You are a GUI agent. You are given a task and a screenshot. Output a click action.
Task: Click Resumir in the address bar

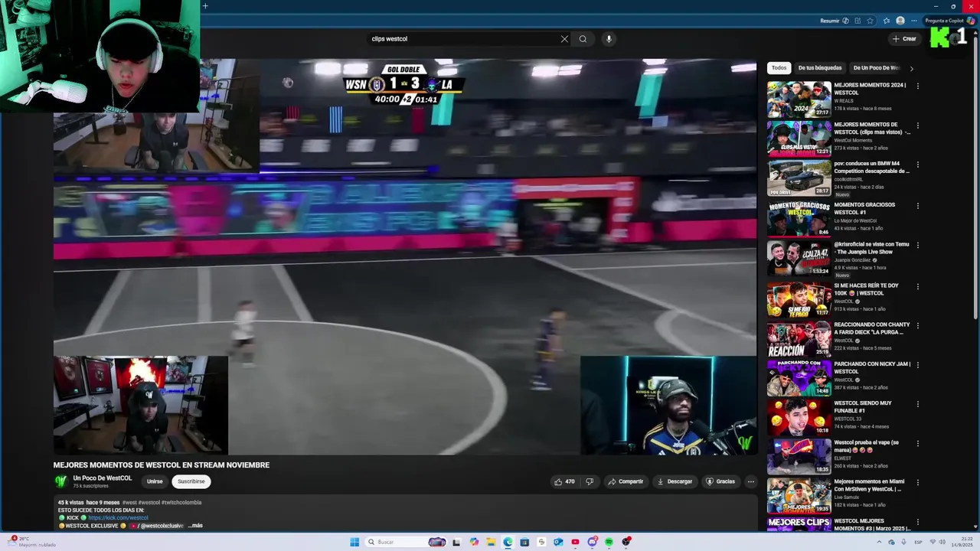click(830, 21)
